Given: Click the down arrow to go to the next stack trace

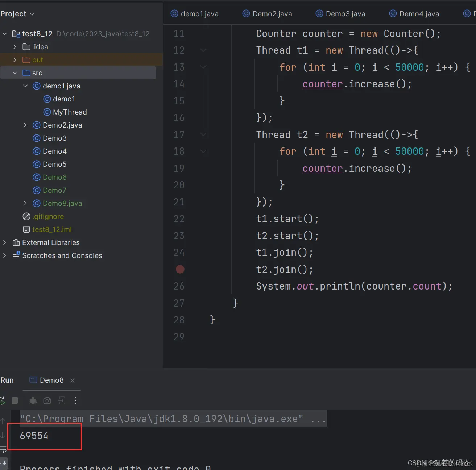Looking at the screenshot, I should point(3,435).
